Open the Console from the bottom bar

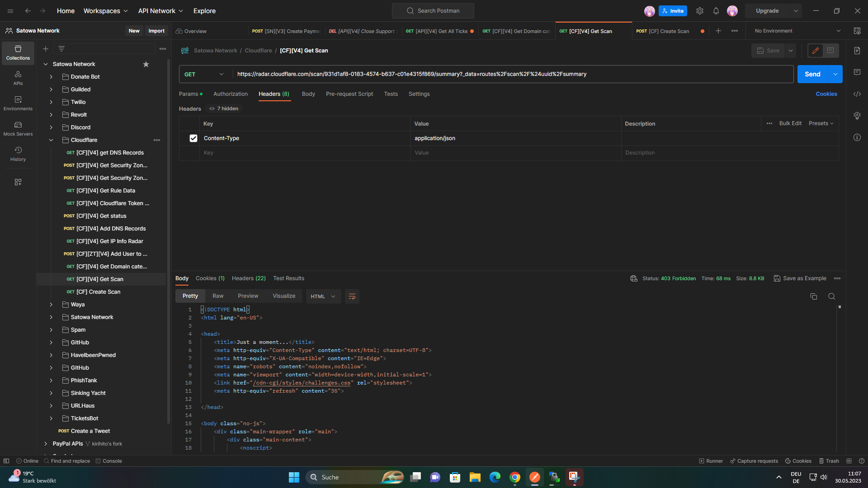108,461
